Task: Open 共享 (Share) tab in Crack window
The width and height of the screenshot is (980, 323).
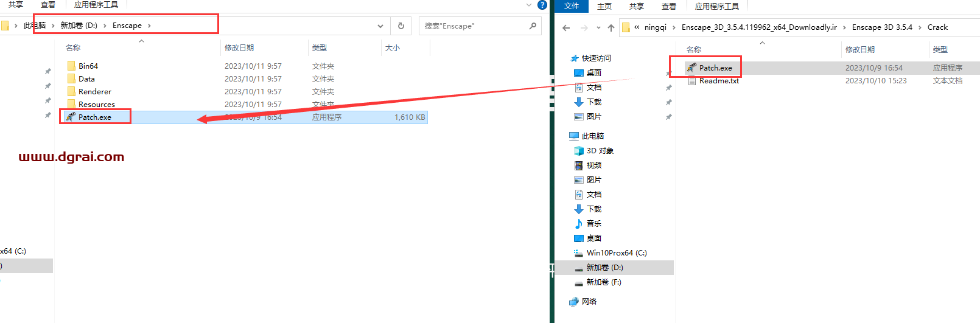Action: (637, 6)
